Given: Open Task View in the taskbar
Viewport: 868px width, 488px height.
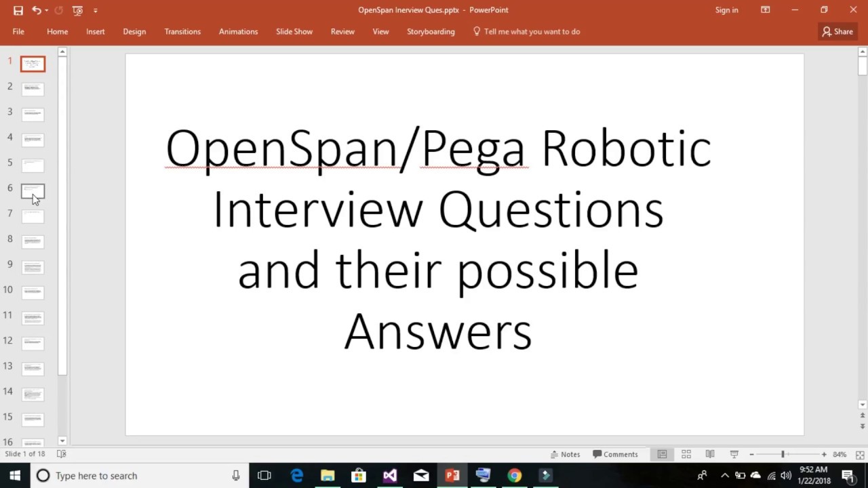Looking at the screenshot, I should coord(264,476).
